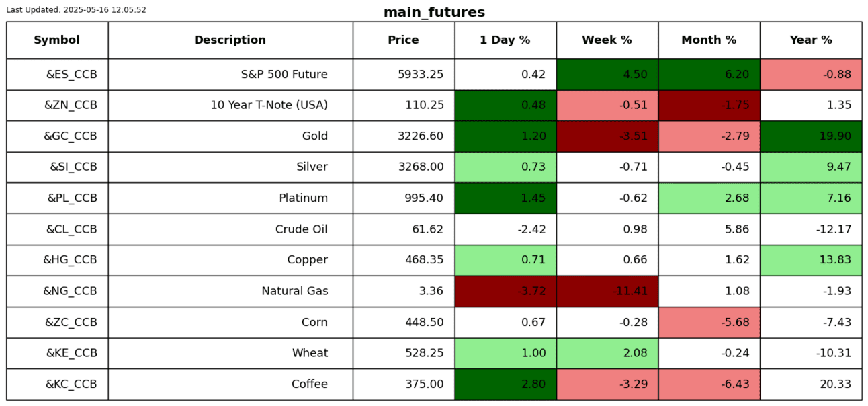The height and width of the screenshot is (406, 868).
Task: Select the Week % column header
Action: coord(607,40)
